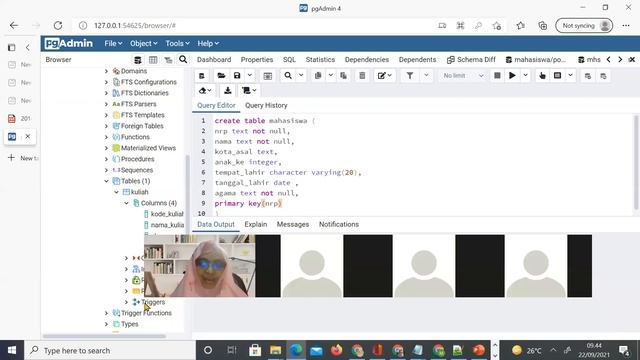
Task: Open the Help menu
Action: point(208,43)
